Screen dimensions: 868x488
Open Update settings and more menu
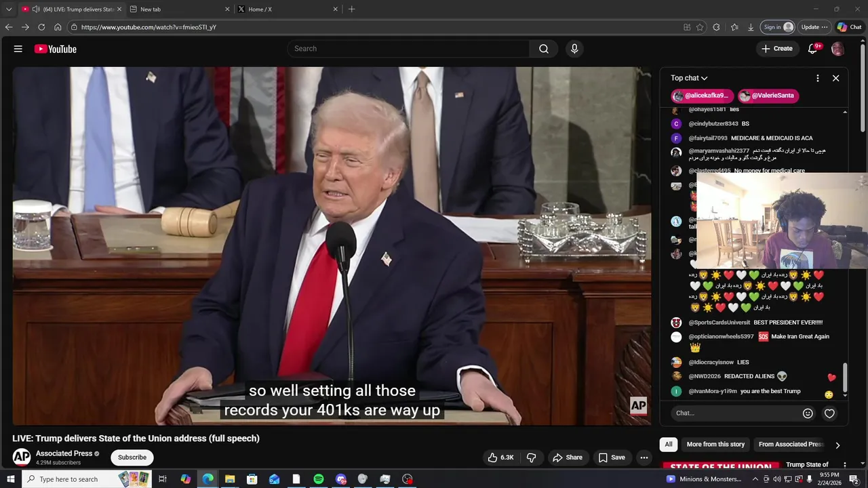tap(814, 27)
